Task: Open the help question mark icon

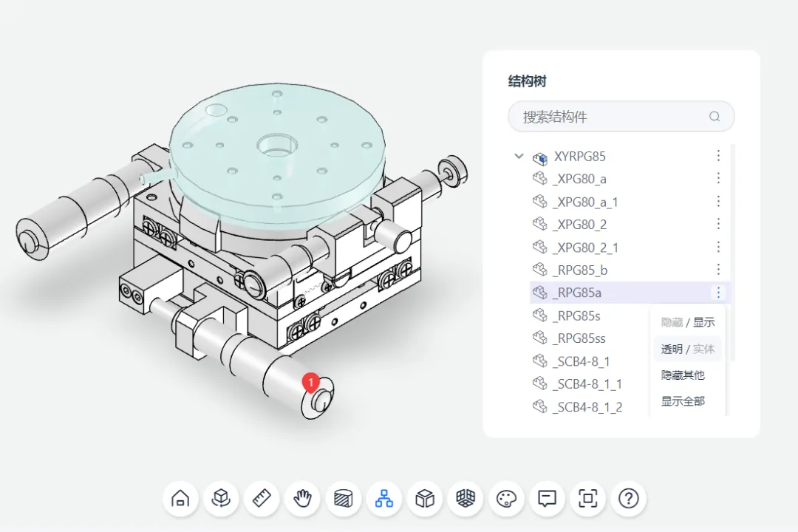Action: (628, 499)
